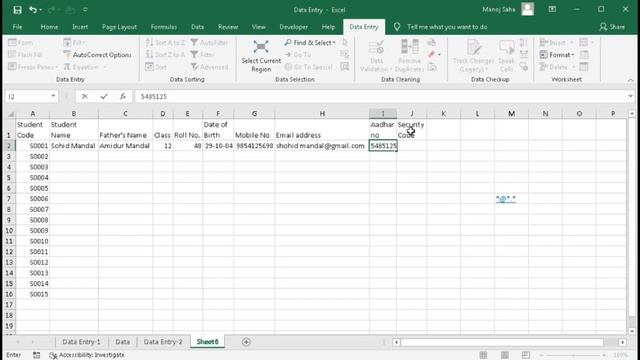Open the Page Layout tab
This screenshot has width=640, height=360.
(119, 27)
